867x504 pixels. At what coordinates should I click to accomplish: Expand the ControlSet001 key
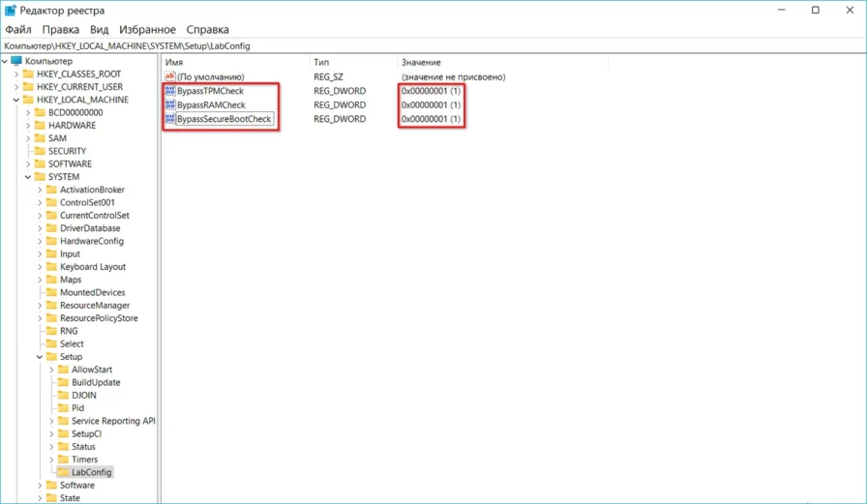[40, 203]
